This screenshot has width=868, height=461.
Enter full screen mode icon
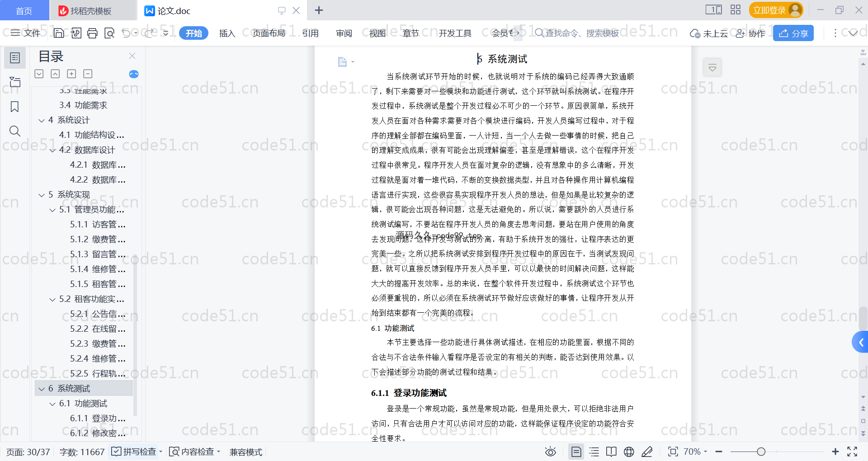(x=852, y=452)
